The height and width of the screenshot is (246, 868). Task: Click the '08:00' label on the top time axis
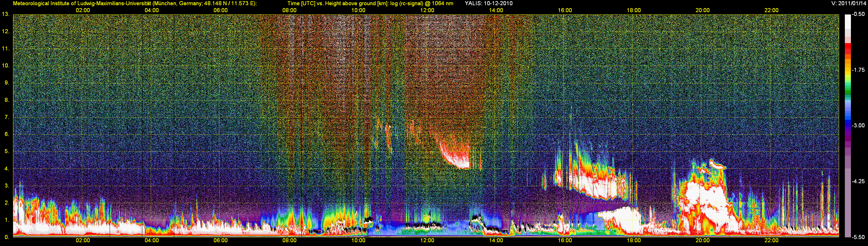tap(289, 10)
